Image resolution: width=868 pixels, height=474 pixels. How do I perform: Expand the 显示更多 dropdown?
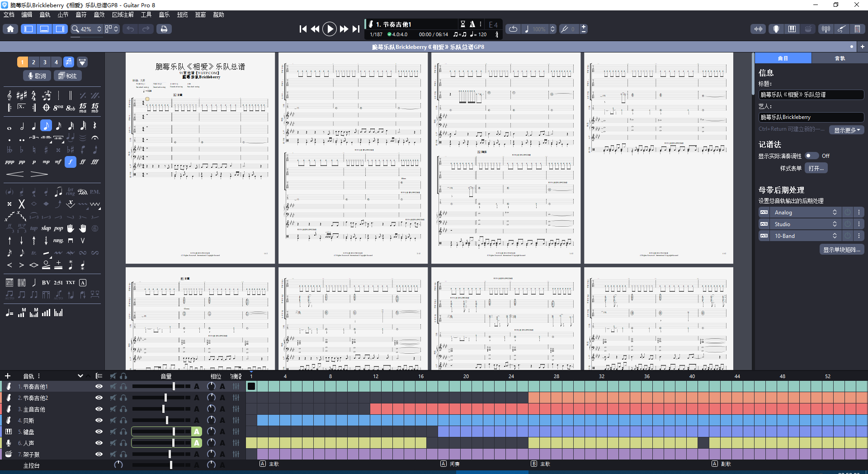click(x=847, y=130)
